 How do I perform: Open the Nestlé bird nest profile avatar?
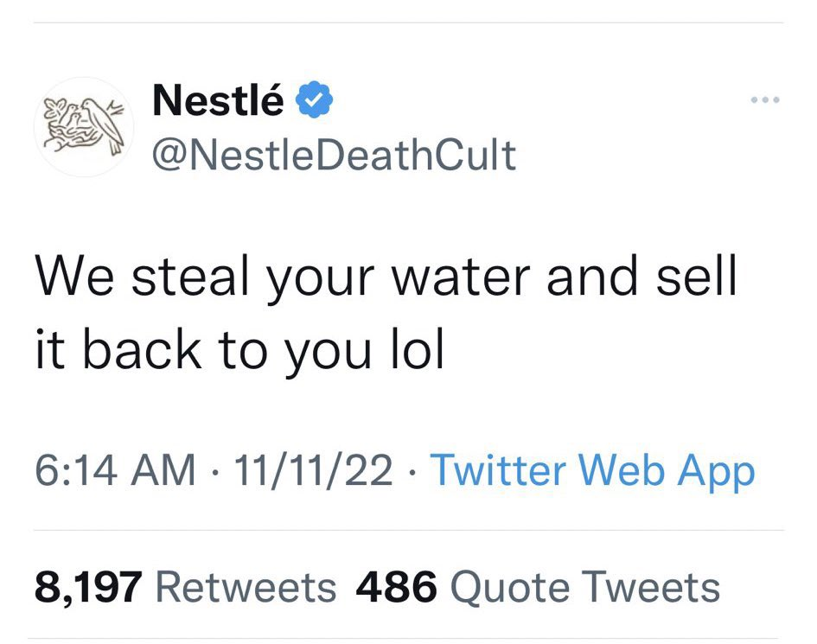point(84,126)
